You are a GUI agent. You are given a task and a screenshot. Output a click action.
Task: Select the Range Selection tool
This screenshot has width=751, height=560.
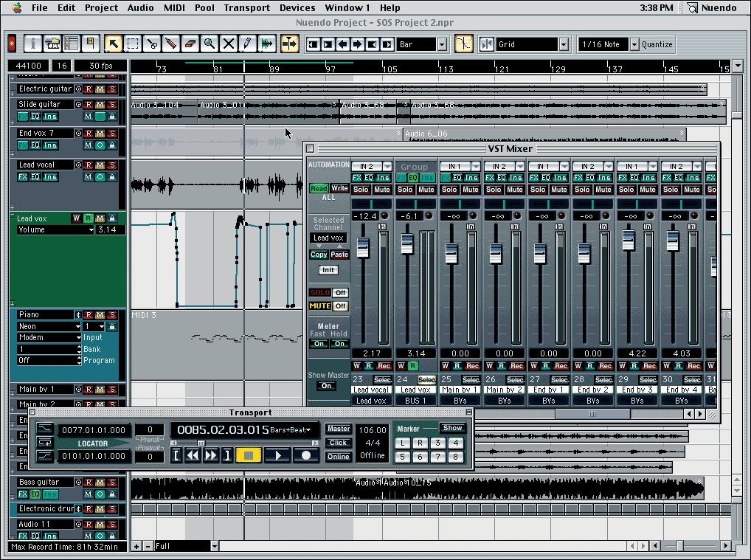click(133, 44)
